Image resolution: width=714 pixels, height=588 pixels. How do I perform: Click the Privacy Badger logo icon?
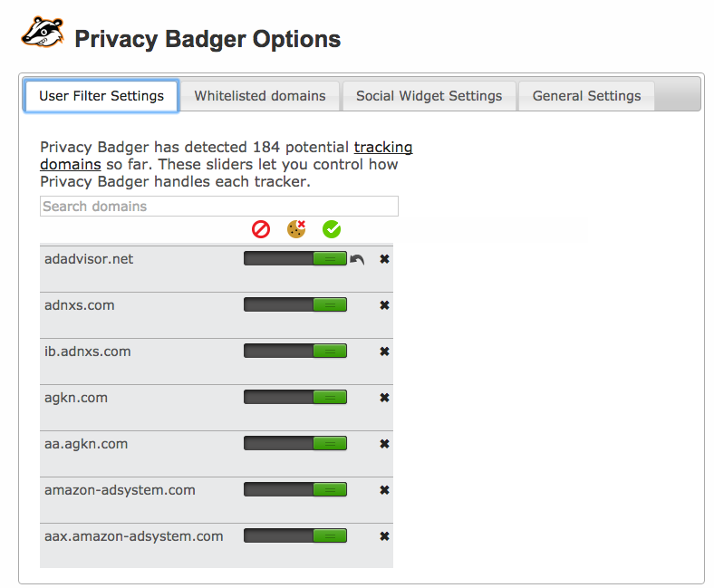coord(43,33)
